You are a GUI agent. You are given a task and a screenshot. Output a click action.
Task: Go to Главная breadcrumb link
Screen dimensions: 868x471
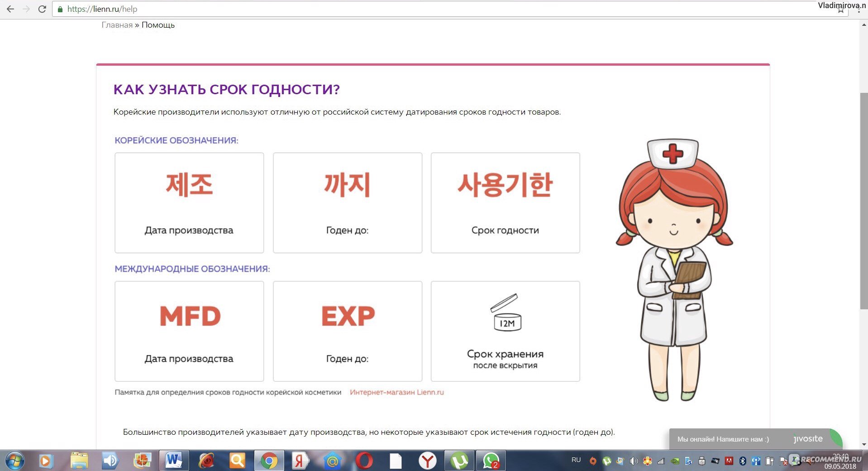pyautogui.click(x=117, y=25)
